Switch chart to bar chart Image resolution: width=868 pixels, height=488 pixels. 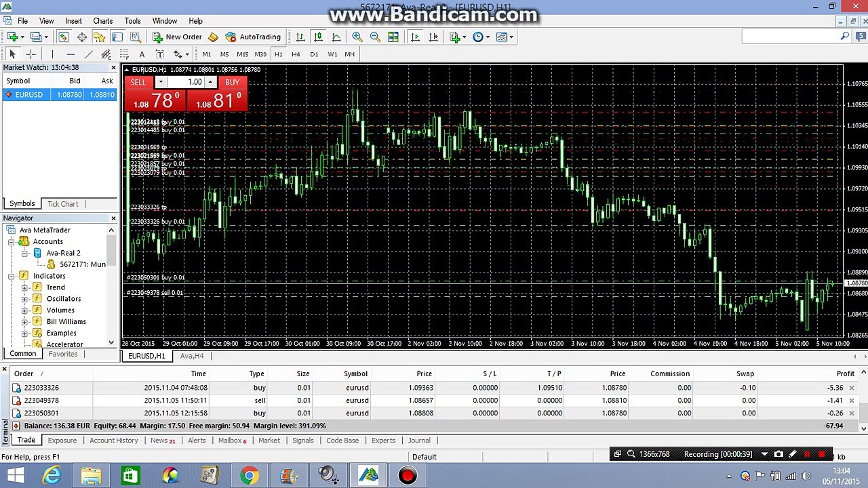(x=300, y=37)
